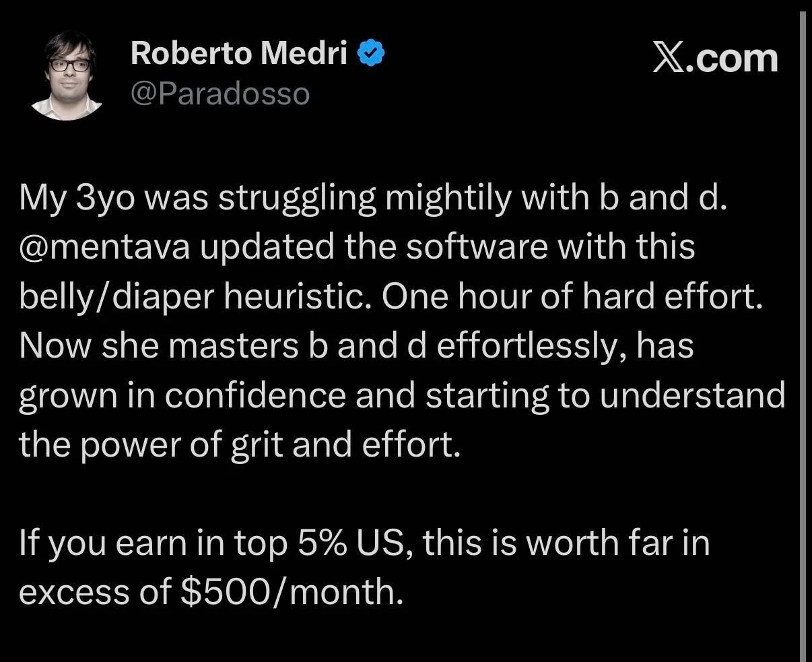Click the X logo in the watermark
This screenshot has height=662, width=812.
669,58
